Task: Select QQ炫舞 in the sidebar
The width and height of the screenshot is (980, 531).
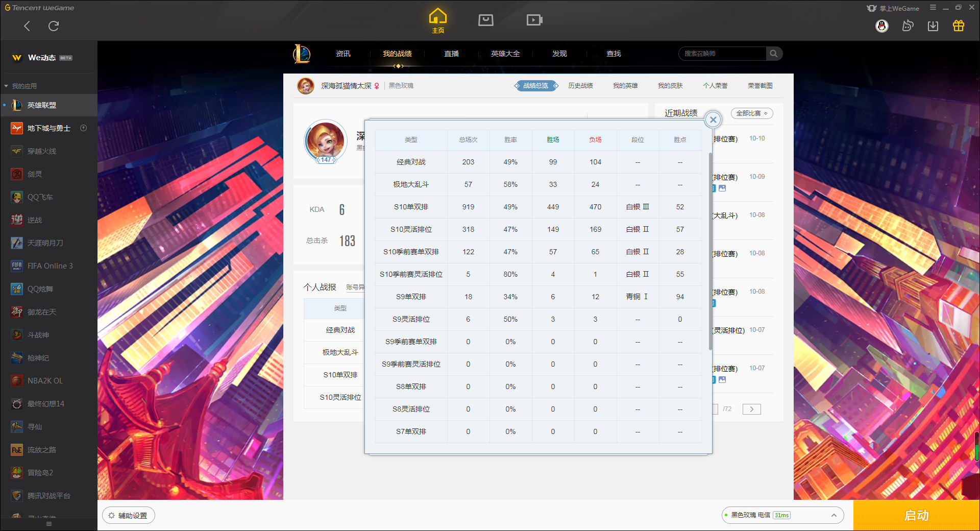Action: pos(48,289)
